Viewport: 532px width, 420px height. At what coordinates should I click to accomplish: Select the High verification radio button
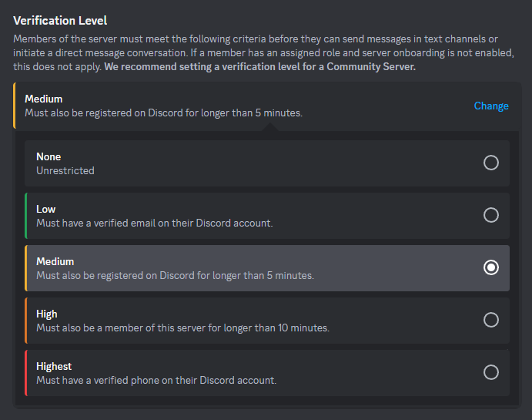[490, 320]
